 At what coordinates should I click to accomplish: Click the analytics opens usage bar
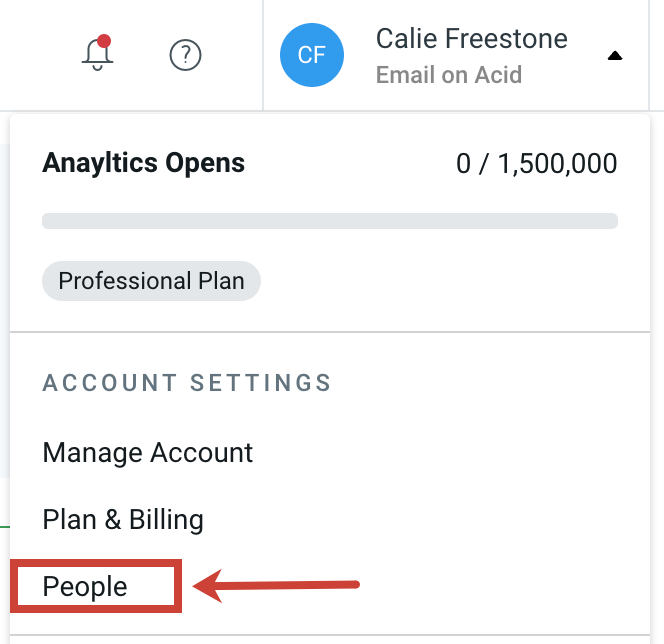pyautogui.click(x=330, y=221)
